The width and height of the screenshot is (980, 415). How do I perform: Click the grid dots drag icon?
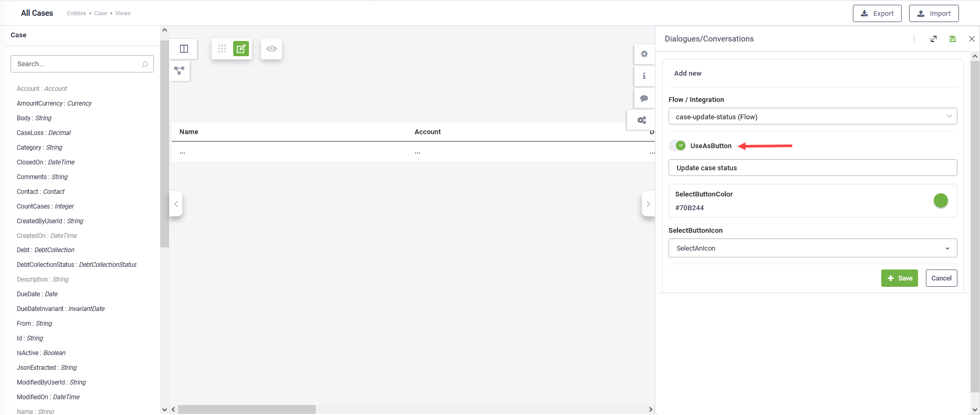click(x=222, y=49)
